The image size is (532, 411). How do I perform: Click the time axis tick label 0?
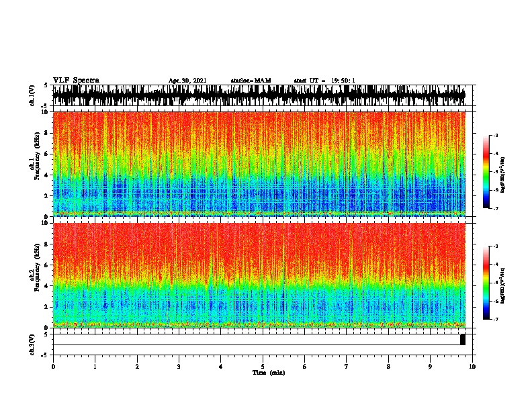pos(53,367)
